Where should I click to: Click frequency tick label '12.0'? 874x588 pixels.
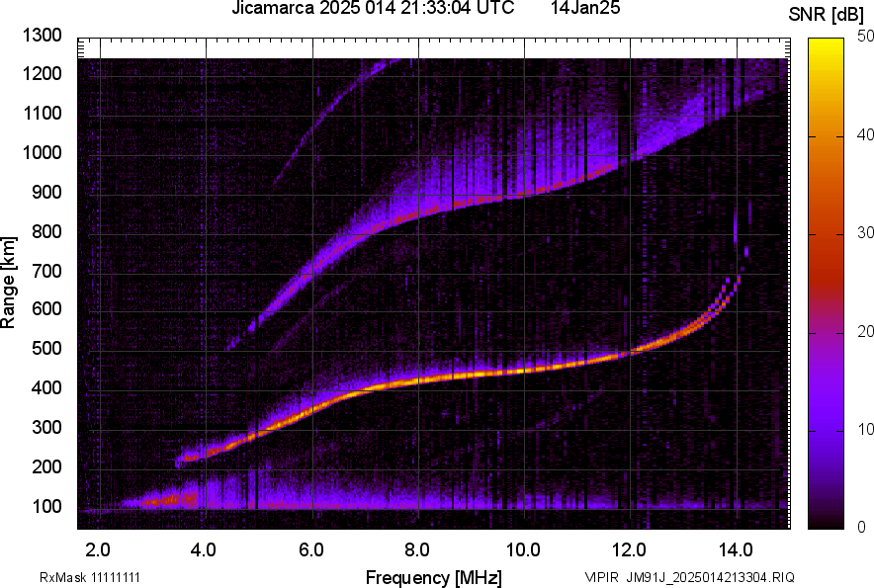click(x=630, y=550)
